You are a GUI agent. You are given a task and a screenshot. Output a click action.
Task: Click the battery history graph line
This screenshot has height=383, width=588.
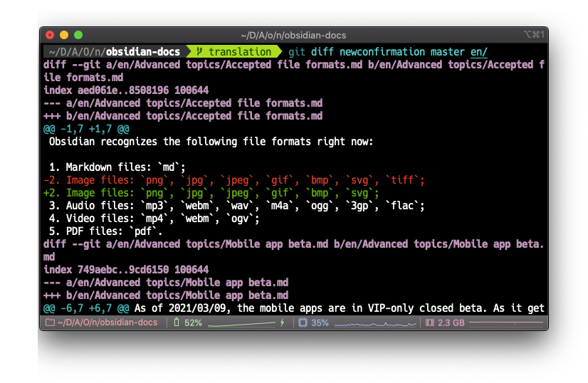[241, 324]
